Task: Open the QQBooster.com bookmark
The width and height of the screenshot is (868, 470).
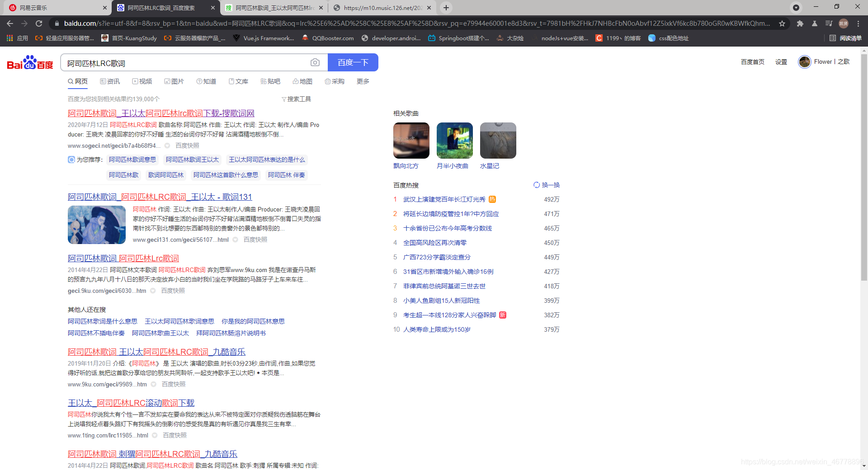Action: 328,38
